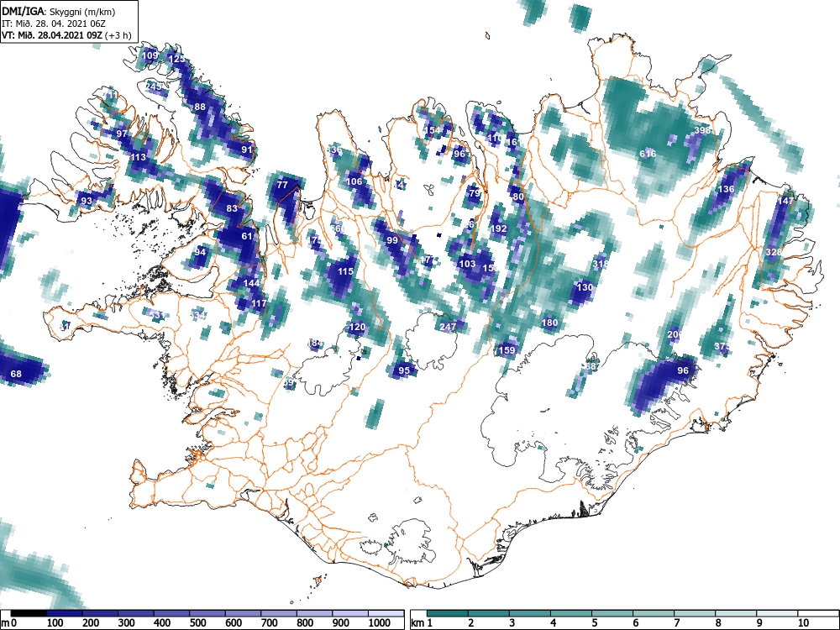The image size is (840, 630).
Task: Click the visibility value '398' on the map
Action: (701, 130)
